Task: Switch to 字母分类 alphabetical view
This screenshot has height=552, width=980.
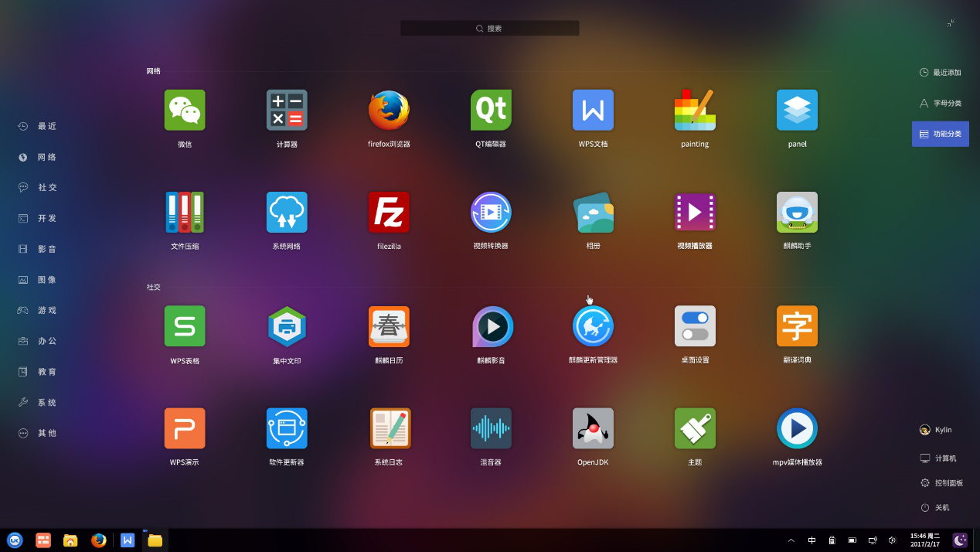Action: point(940,103)
